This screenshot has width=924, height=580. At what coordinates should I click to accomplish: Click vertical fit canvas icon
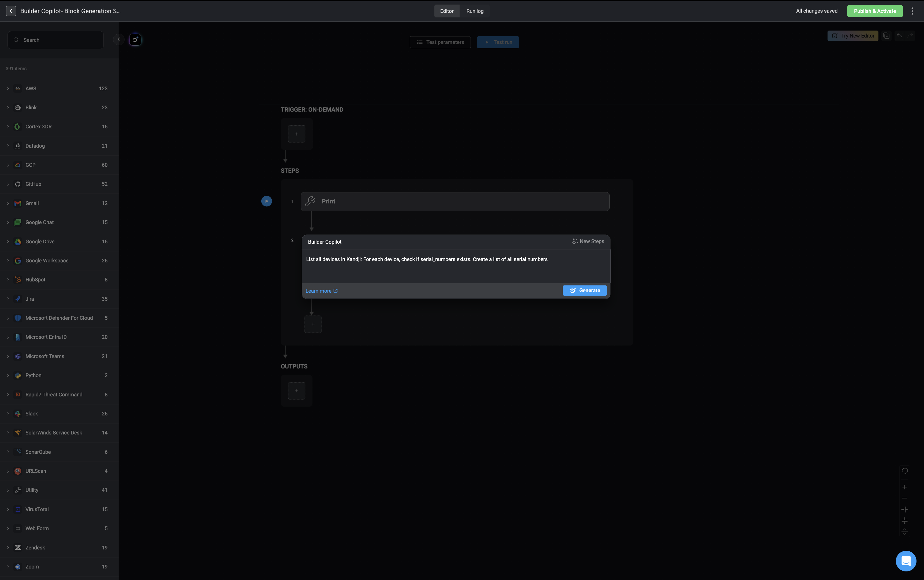pos(904,520)
